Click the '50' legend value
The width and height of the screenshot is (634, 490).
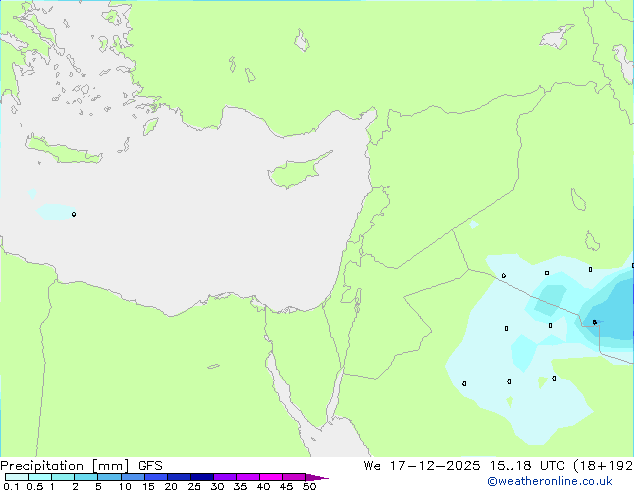coord(309,486)
